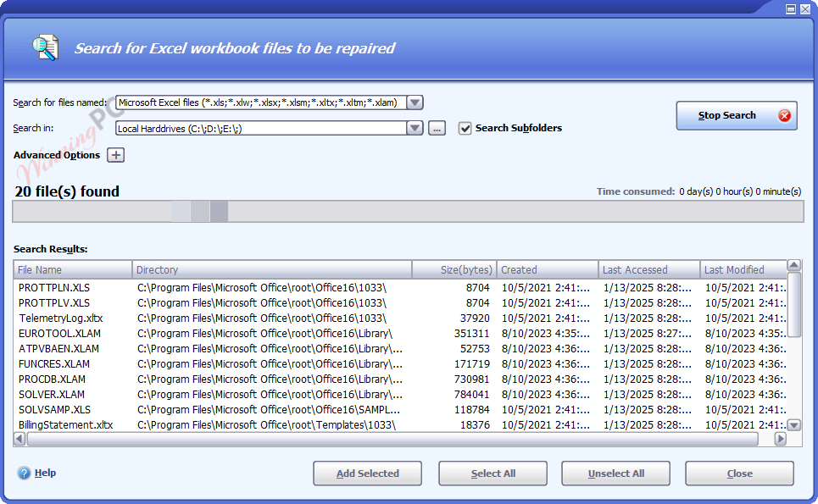The height and width of the screenshot is (504, 818).
Task: Select the EUROTOOL.XLAM row
Action: (400, 334)
